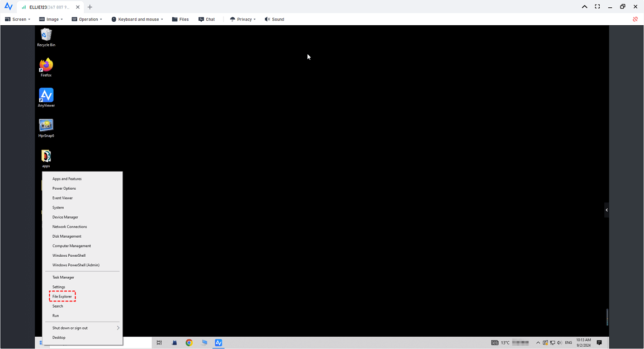Click the ENG language indicator
The height and width of the screenshot is (349, 644).
coord(569,342)
